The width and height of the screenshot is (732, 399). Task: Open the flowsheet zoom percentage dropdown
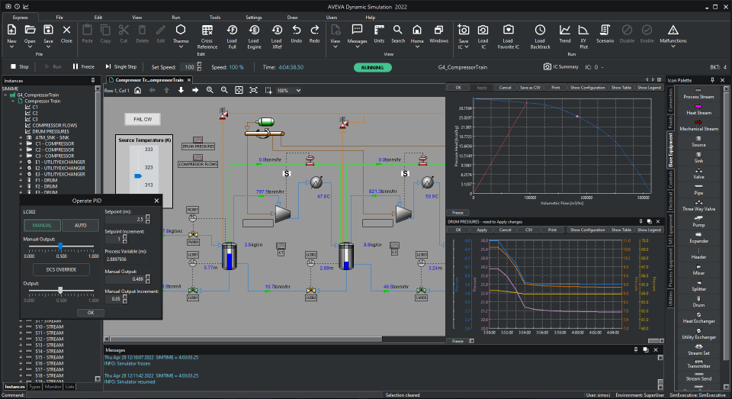(298, 91)
